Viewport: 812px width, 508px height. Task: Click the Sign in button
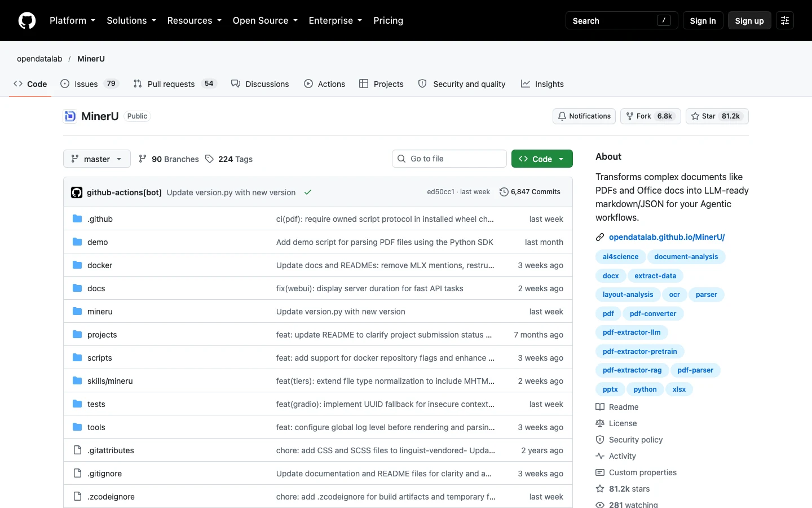click(x=703, y=20)
